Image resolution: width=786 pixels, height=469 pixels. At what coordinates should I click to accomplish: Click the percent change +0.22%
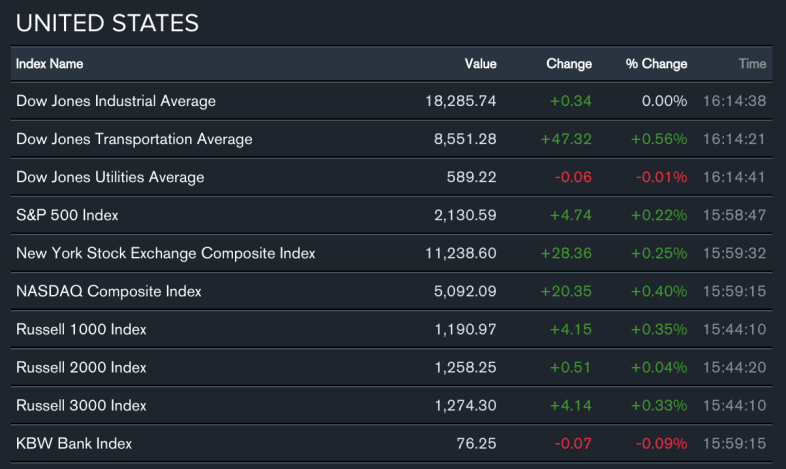659,215
